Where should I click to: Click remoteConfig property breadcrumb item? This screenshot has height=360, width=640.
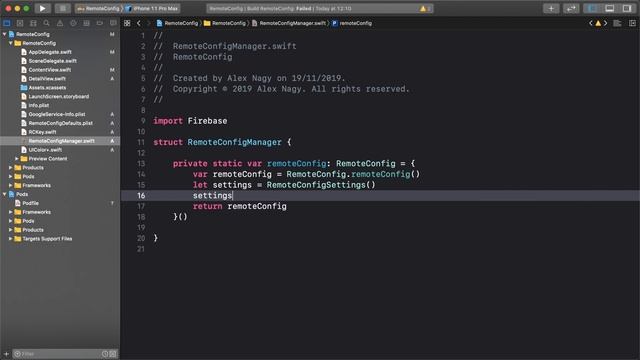point(352,23)
